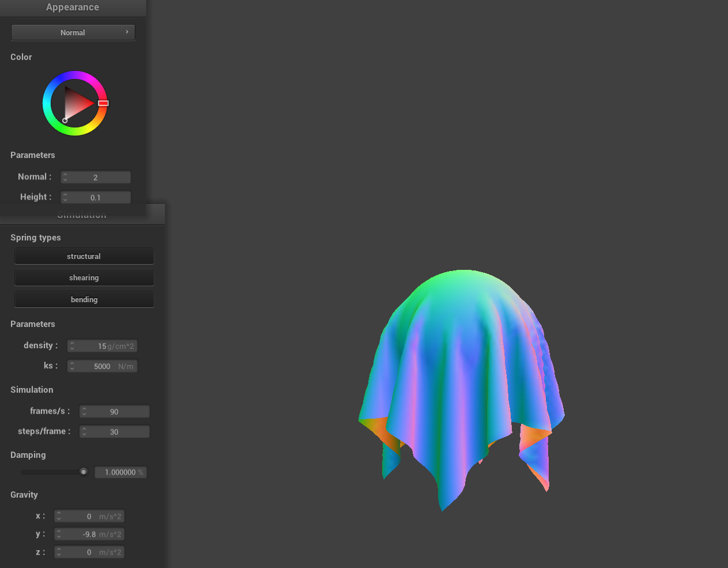Viewport: 728px width, 568px height.
Task: Select the Damping percentage value box
Action: point(120,472)
